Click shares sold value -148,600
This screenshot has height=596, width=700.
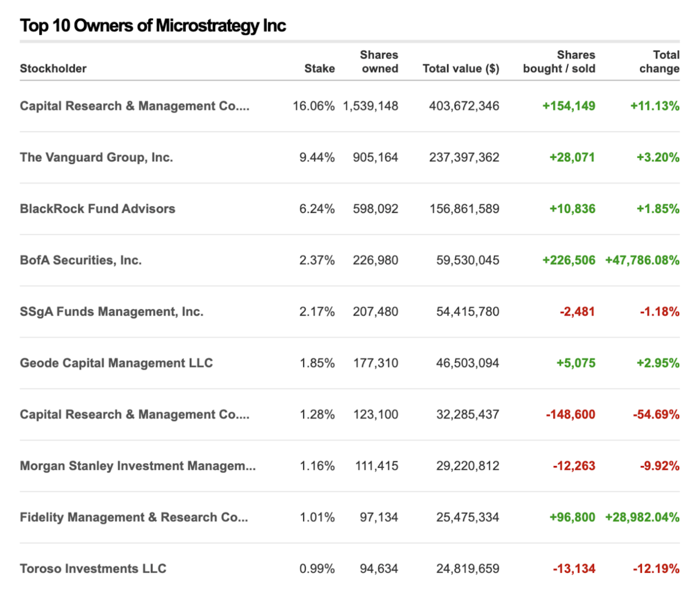571,415
